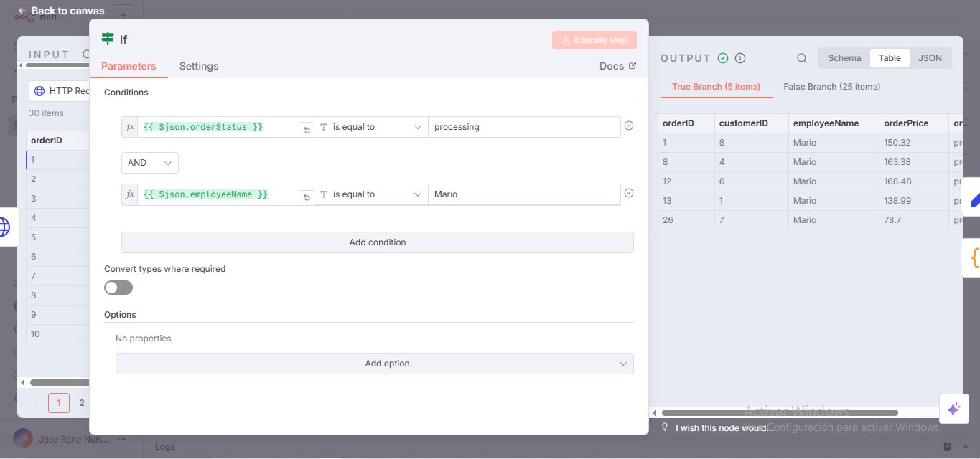980x459 pixels.
Task: Click the orange braces node at right edge
Action: tap(972, 257)
